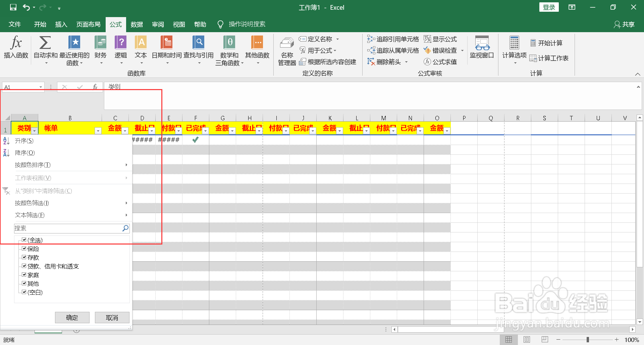Select 升序 (Sort Ascending) in the menu
This screenshot has height=345, width=644.
click(x=24, y=140)
